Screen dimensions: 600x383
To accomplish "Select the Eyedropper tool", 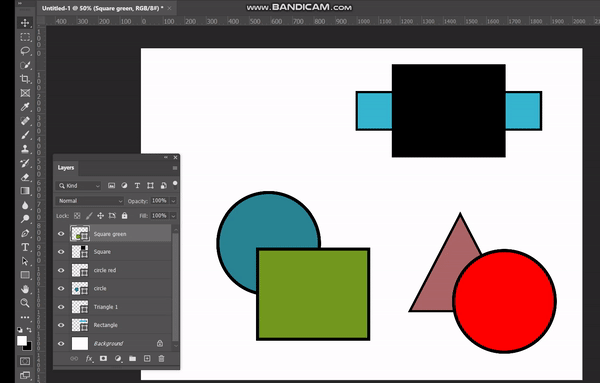I will [25, 107].
